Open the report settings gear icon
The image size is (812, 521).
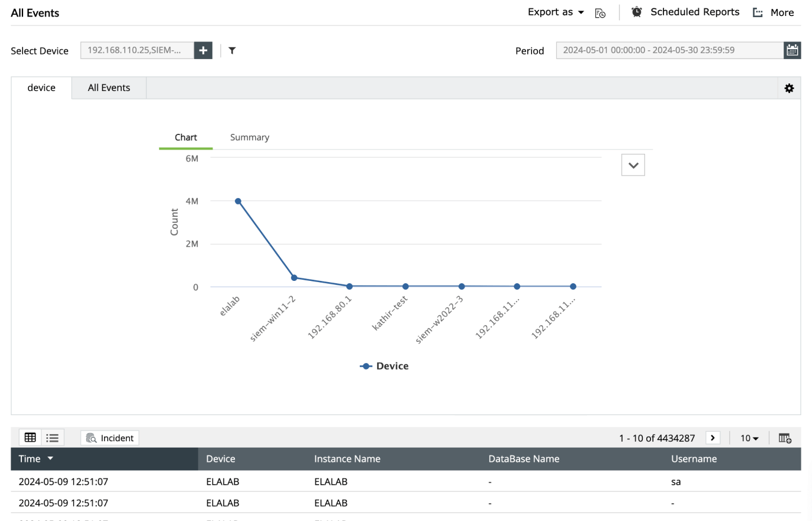(790, 88)
